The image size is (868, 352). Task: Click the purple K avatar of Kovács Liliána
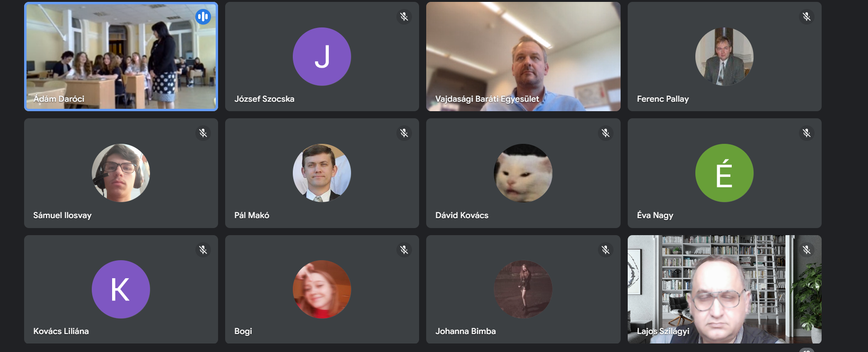tap(121, 289)
